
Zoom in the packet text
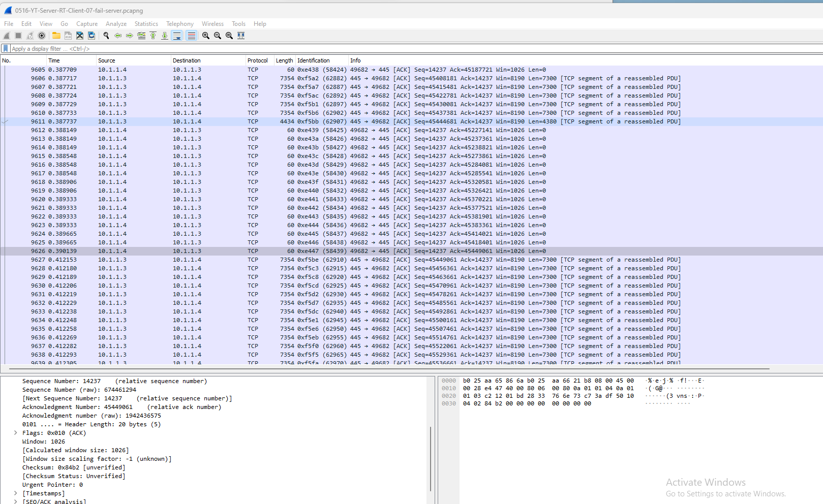tap(206, 36)
